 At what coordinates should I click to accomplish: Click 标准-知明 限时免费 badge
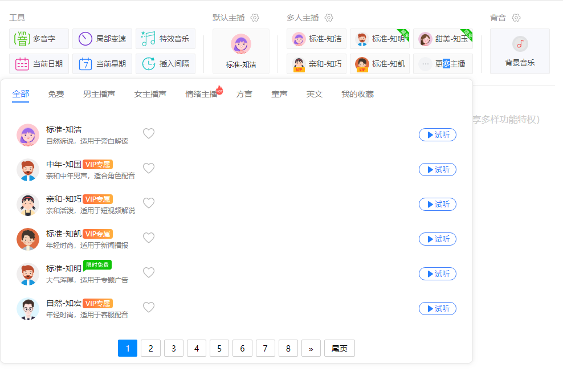(97, 265)
